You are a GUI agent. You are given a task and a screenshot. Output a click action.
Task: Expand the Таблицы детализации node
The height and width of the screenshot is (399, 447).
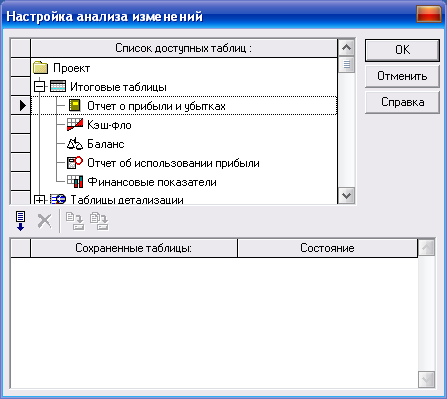pos(40,200)
